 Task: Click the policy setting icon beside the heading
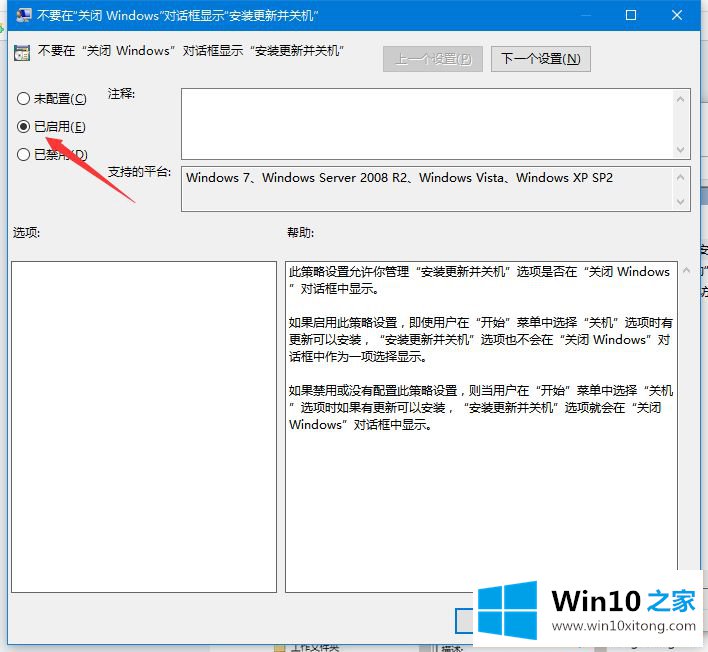tap(22, 52)
